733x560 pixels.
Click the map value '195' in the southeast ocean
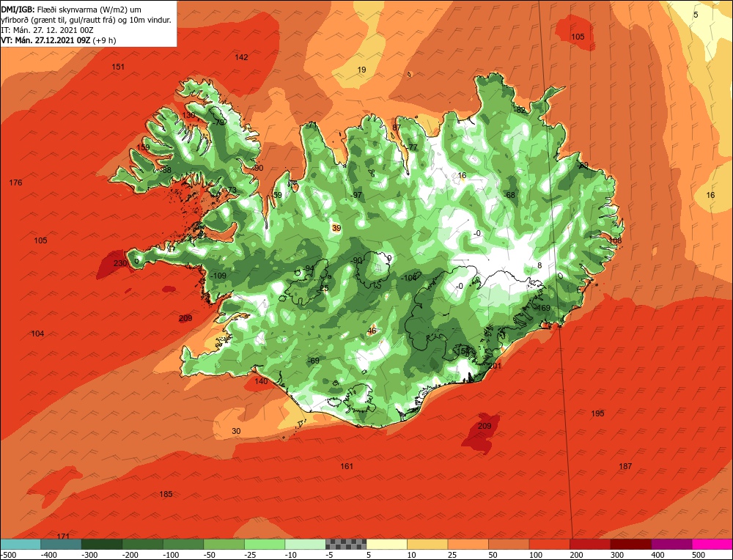597,413
